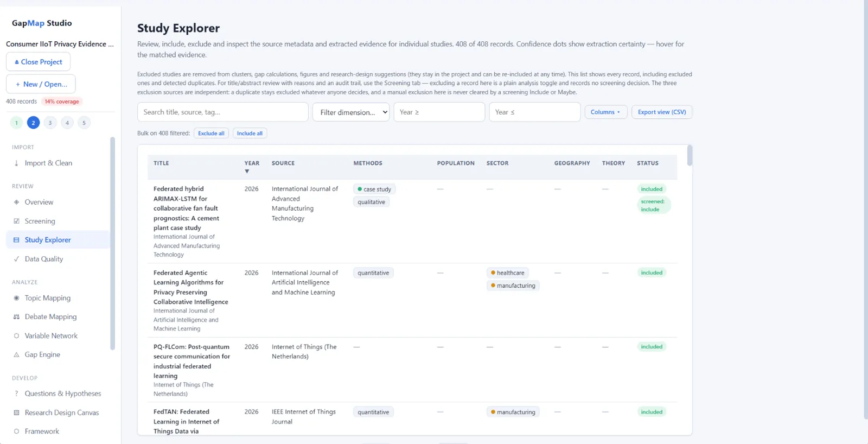Select Study Explorer in sidebar
The image size is (868, 444).
coord(58,240)
